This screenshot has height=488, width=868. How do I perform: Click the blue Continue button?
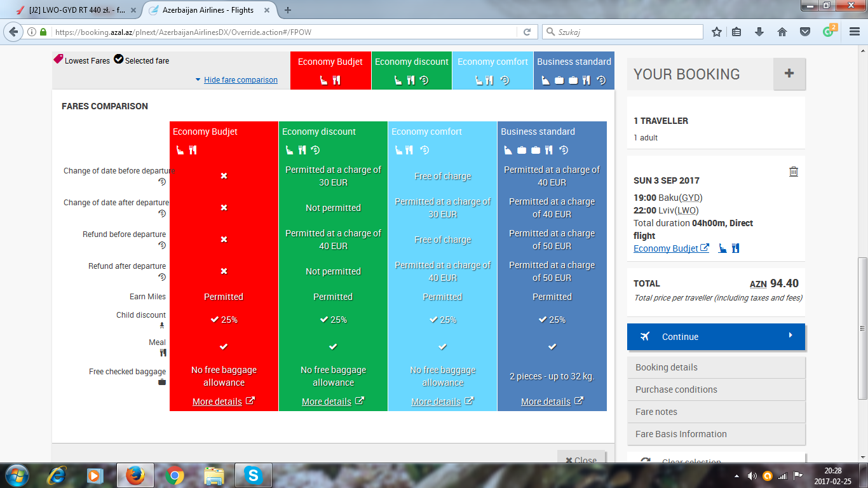tap(716, 337)
